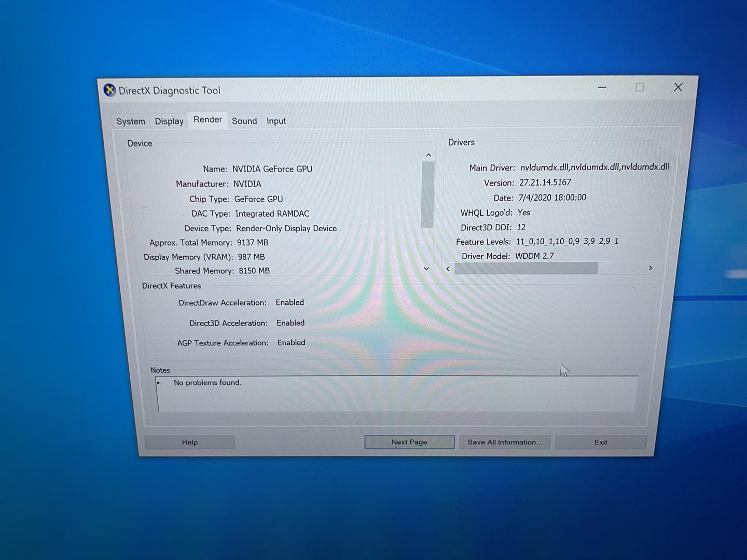The image size is (747, 560).
Task: Click AGP Texture Acceleration Enabled value
Action: point(292,342)
